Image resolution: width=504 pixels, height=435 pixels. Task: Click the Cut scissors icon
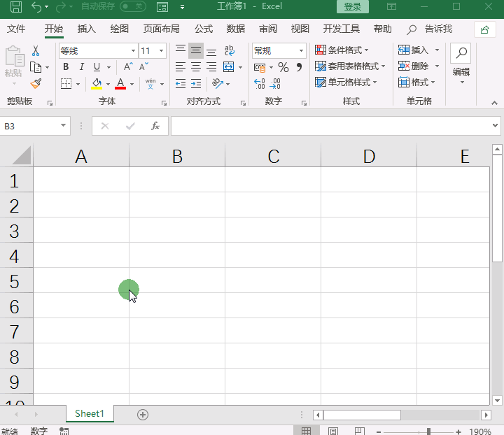pyautogui.click(x=36, y=51)
